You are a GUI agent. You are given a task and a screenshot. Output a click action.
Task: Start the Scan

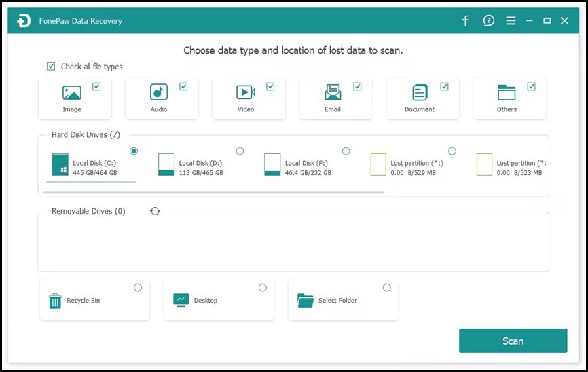513,341
